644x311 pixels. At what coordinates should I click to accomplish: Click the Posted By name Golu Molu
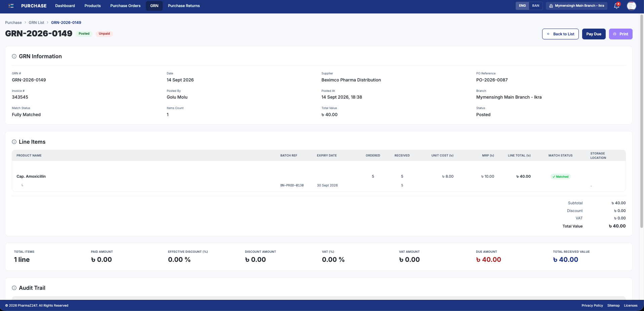[177, 97]
